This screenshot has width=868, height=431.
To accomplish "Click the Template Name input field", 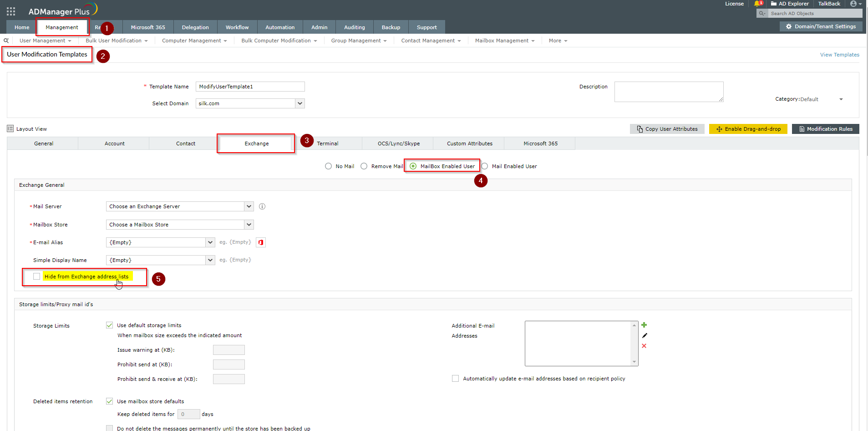I will tap(250, 87).
